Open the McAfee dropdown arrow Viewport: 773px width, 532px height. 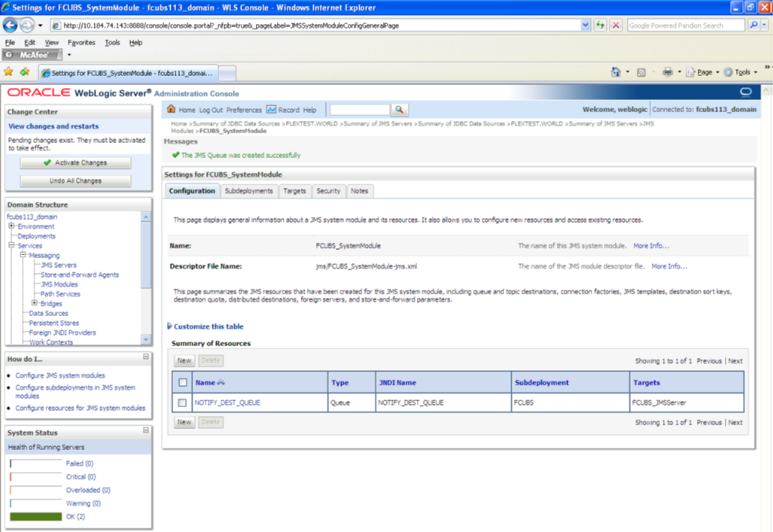(x=69, y=55)
